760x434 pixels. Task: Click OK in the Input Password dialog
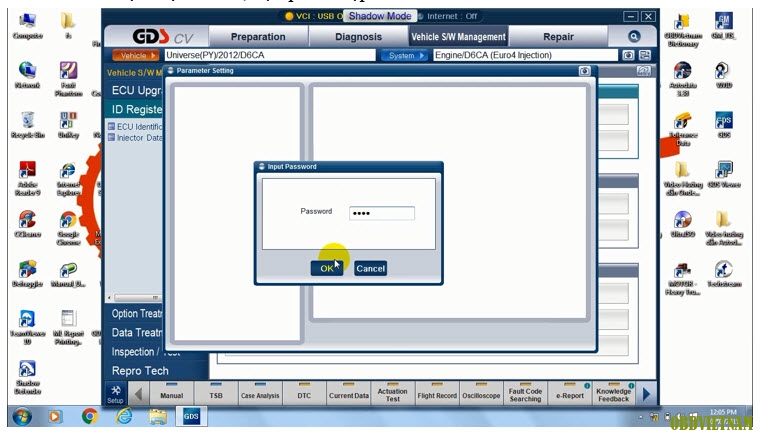coord(327,268)
